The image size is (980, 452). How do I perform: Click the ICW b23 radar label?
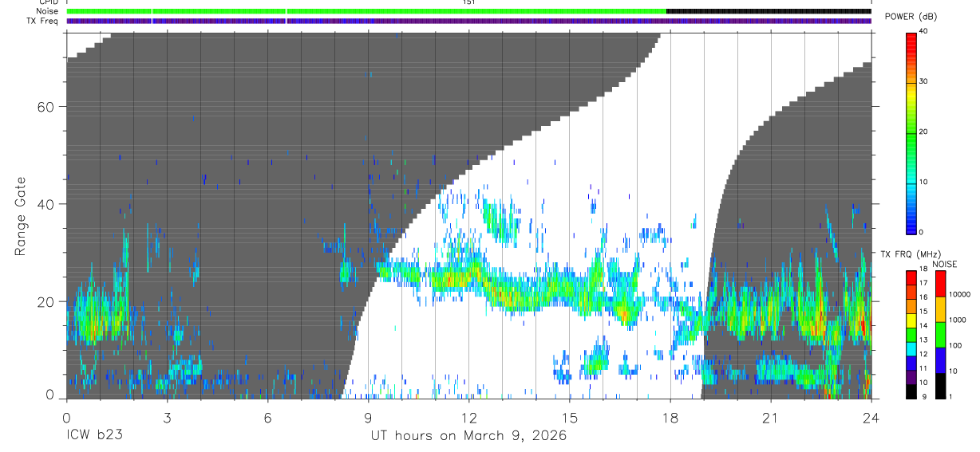(94, 436)
